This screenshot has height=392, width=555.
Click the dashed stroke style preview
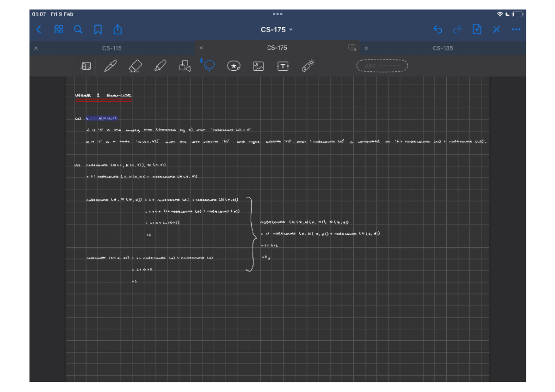[x=382, y=66]
